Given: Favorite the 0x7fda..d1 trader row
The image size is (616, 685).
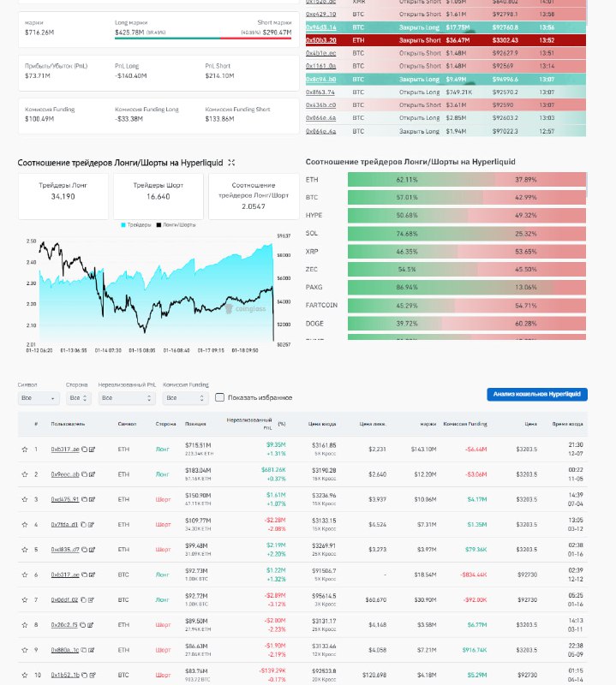Looking at the screenshot, I should click(24, 524).
